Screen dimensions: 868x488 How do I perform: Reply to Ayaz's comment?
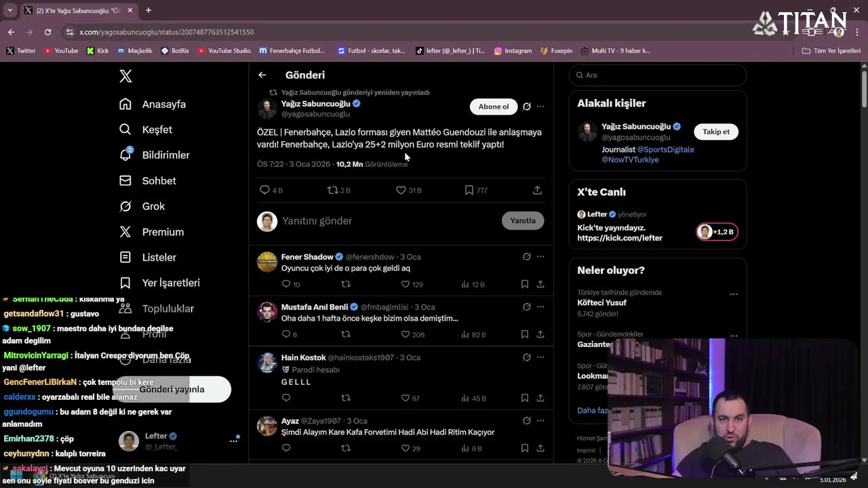286,448
